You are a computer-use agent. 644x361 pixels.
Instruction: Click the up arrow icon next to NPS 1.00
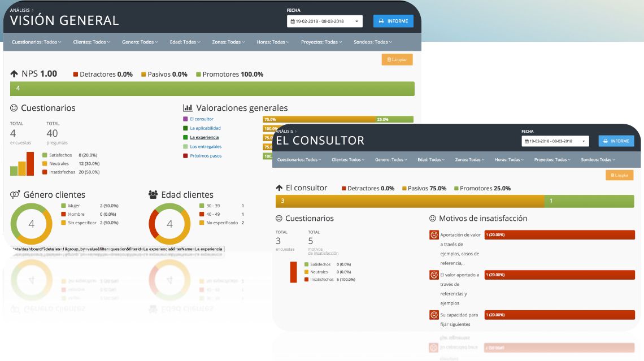[14, 74]
